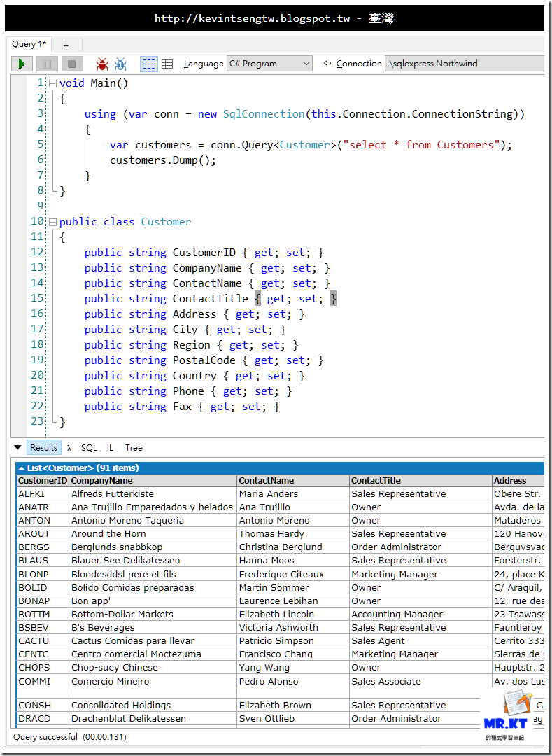Click the red bug debug icon
Image resolution: width=552 pixels, height=756 pixels.
[102, 64]
